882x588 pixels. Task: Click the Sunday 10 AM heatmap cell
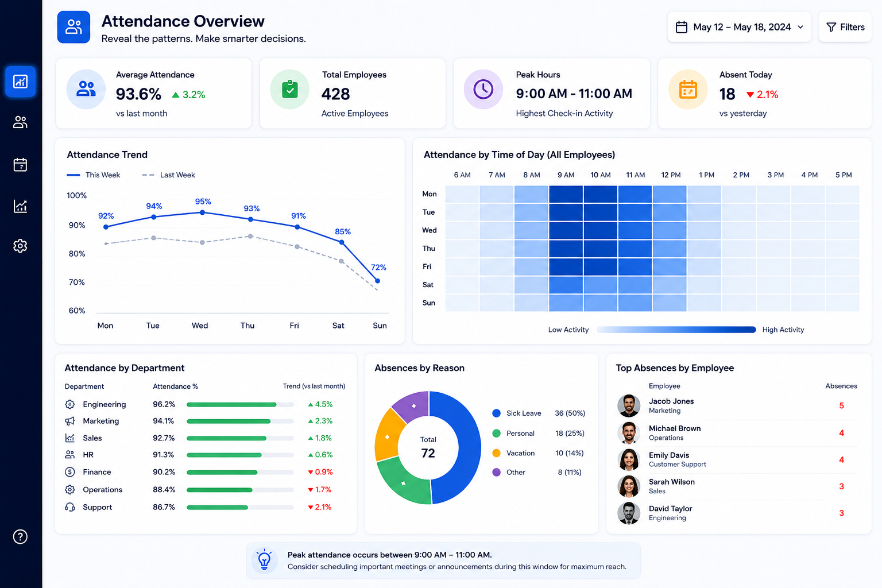(601, 303)
